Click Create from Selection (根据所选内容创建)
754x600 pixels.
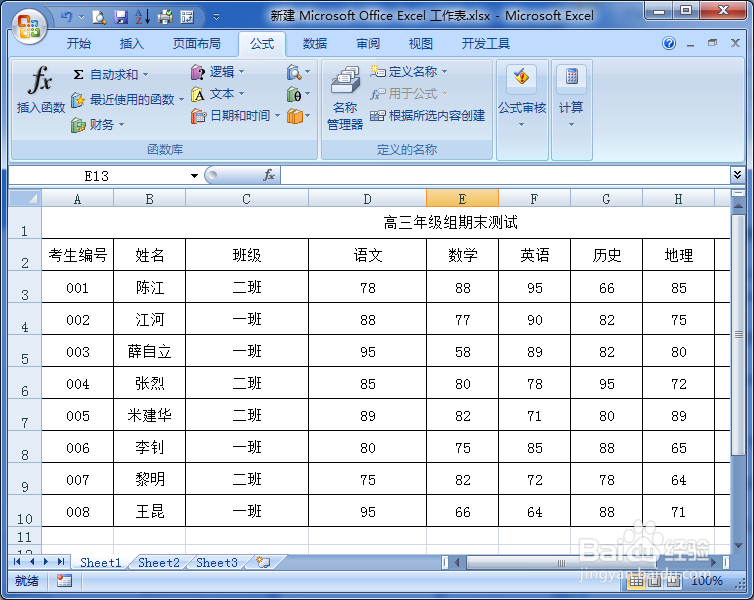click(x=427, y=115)
